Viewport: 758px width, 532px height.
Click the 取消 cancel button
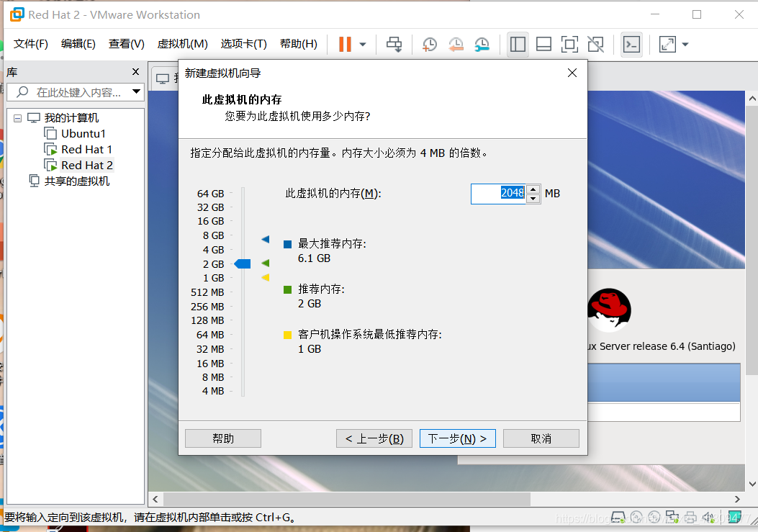pyautogui.click(x=541, y=438)
